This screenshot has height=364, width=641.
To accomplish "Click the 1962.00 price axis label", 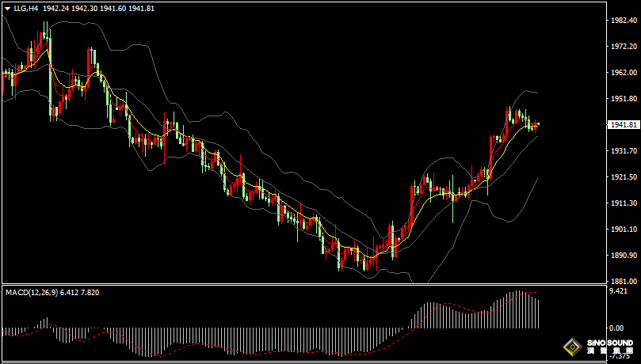I will pyautogui.click(x=622, y=73).
